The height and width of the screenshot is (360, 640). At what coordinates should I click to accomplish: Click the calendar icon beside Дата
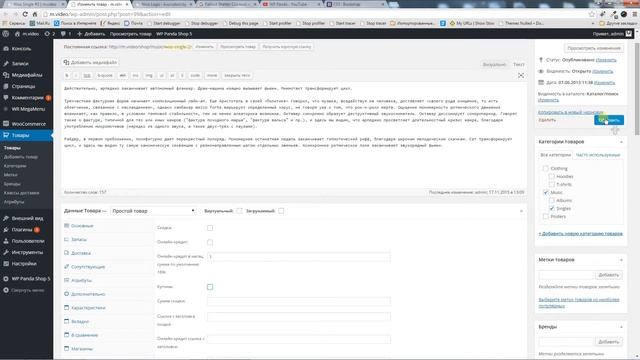tap(541, 82)
